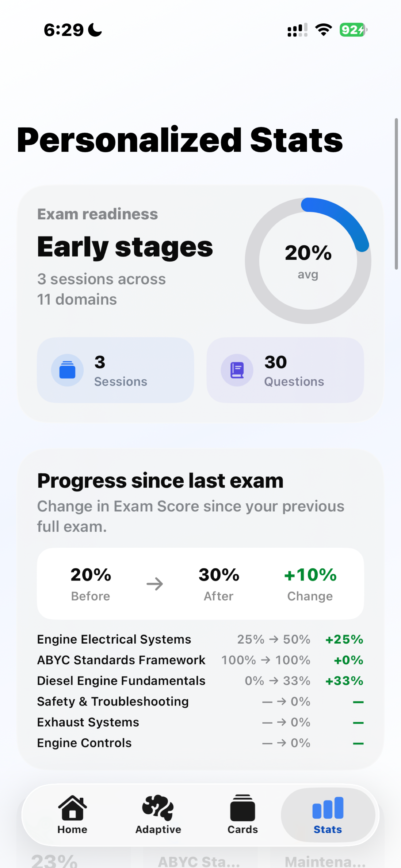Select Safety & Troubleshooting row

200,701
